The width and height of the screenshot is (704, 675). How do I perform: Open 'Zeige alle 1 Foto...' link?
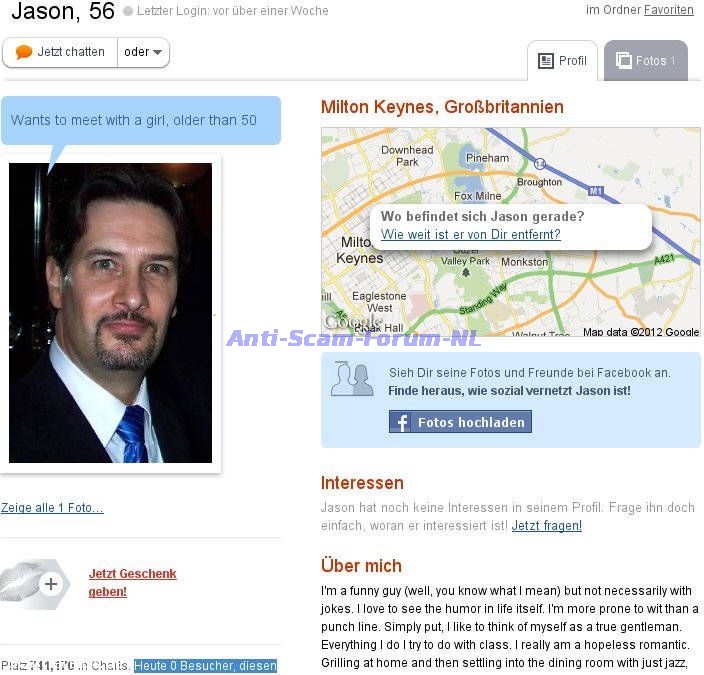coord(52,508)
